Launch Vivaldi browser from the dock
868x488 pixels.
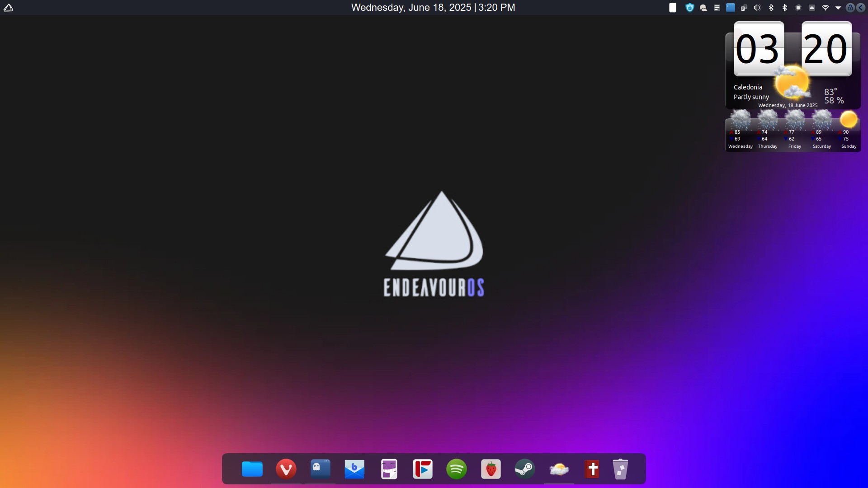pyautogui.click(x=286, y=469)
